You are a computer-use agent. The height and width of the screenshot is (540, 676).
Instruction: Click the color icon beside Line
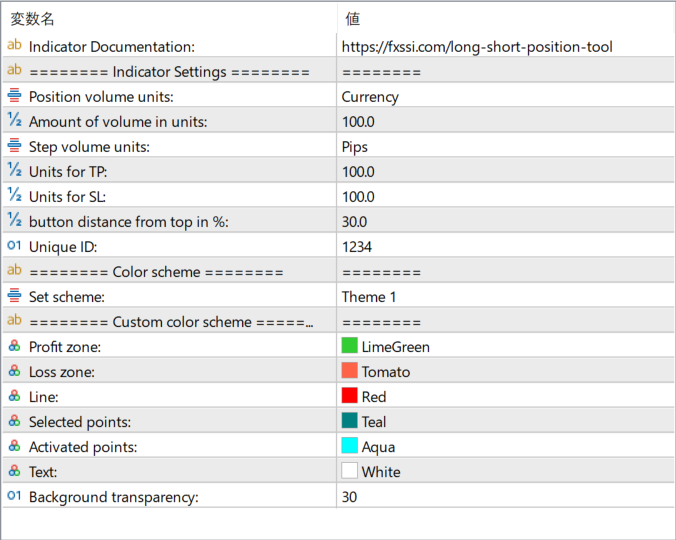[x=14, y=396]
